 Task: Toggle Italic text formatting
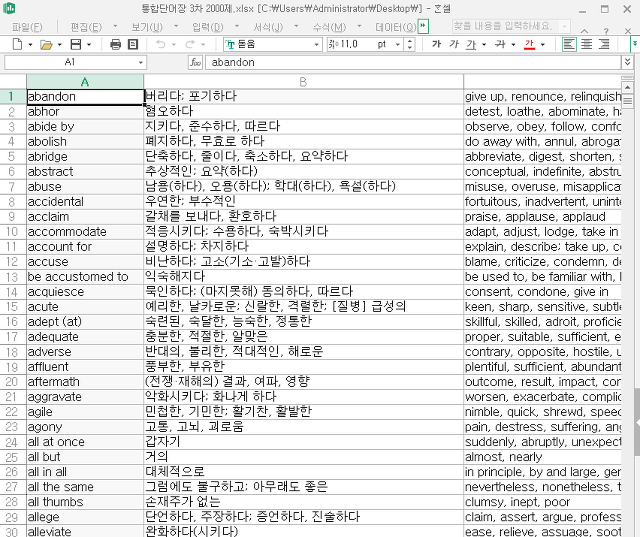point(454,45)
